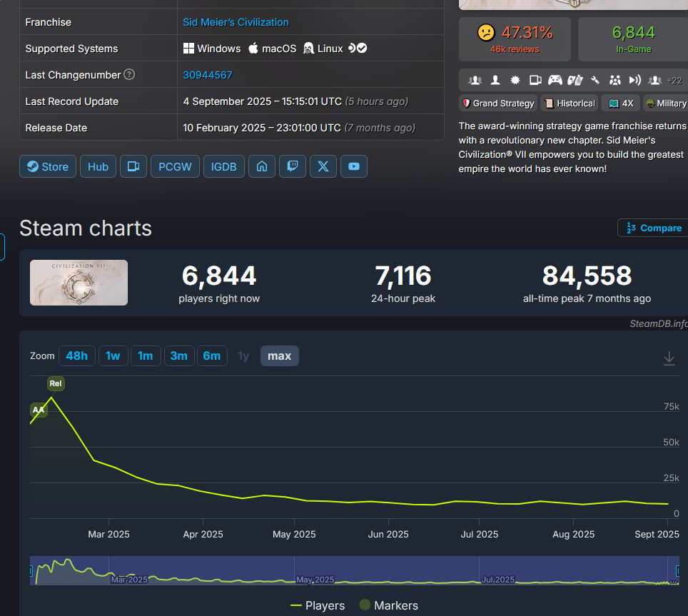The height and width of the screenshot is (616, 688).
Task: Click the remote play devices category icon
Action: tap(535, 80)
